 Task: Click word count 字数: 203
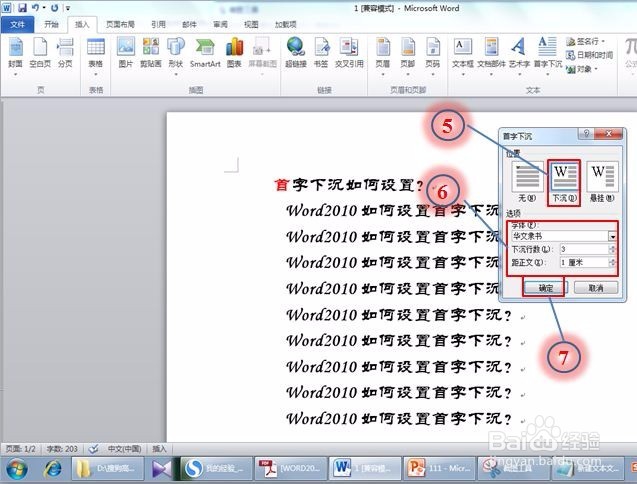coord(62,449)
